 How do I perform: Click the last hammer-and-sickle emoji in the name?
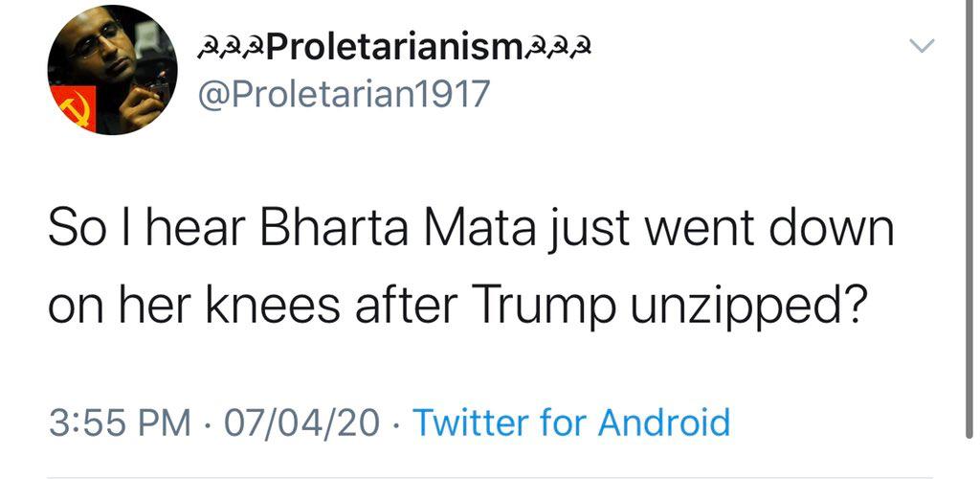pyautogui.click(x=581, y=47)
